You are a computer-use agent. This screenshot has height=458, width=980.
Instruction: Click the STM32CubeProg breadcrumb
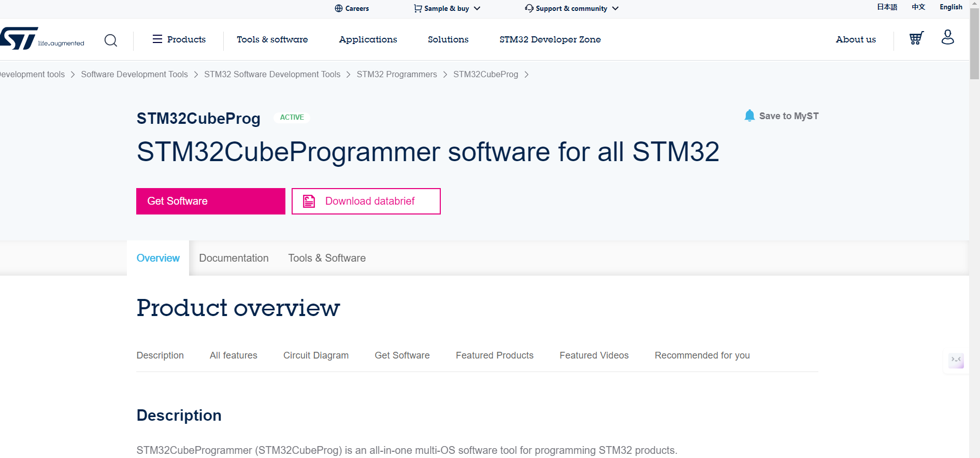486,74
